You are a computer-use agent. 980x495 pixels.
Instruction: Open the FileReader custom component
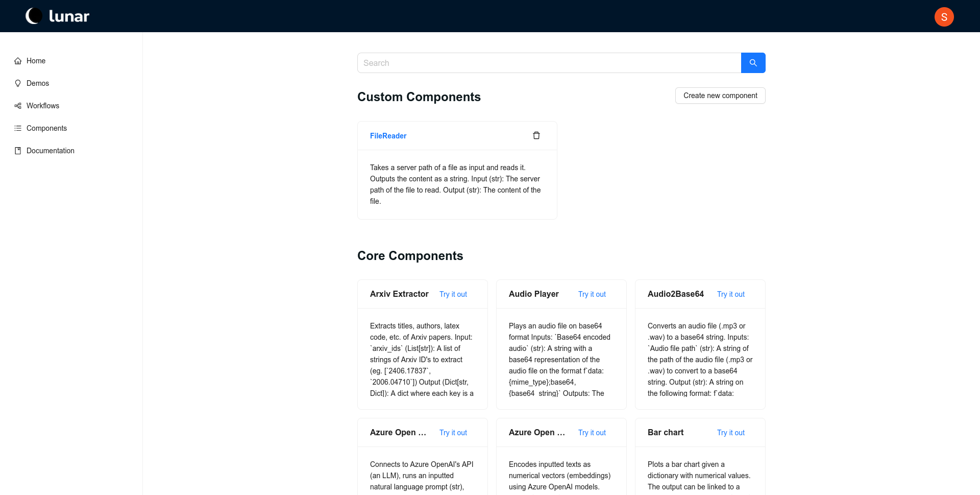click(x=388, y=136)
